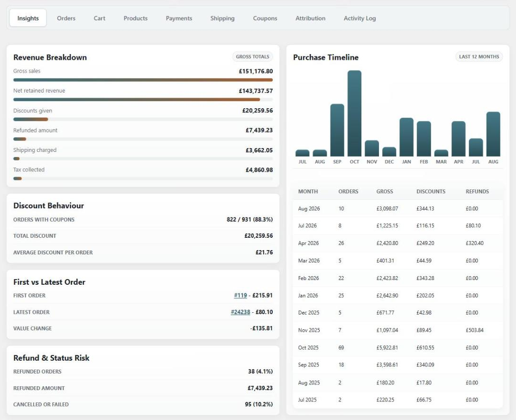Select the Mar 2026 month cell
This screenshot has width=516, height=420.
coord(309,261)
